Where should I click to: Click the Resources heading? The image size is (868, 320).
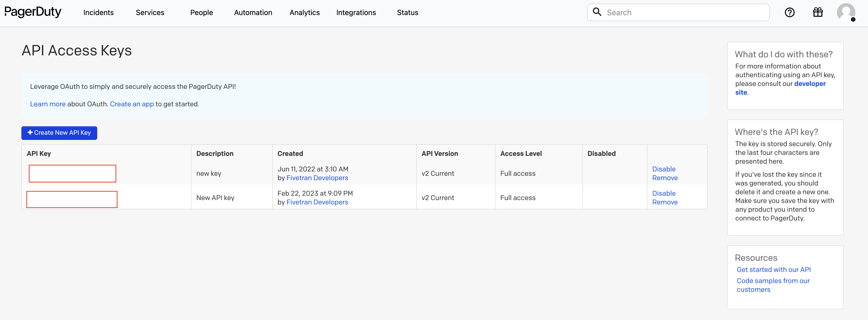[x=756, y=258]
